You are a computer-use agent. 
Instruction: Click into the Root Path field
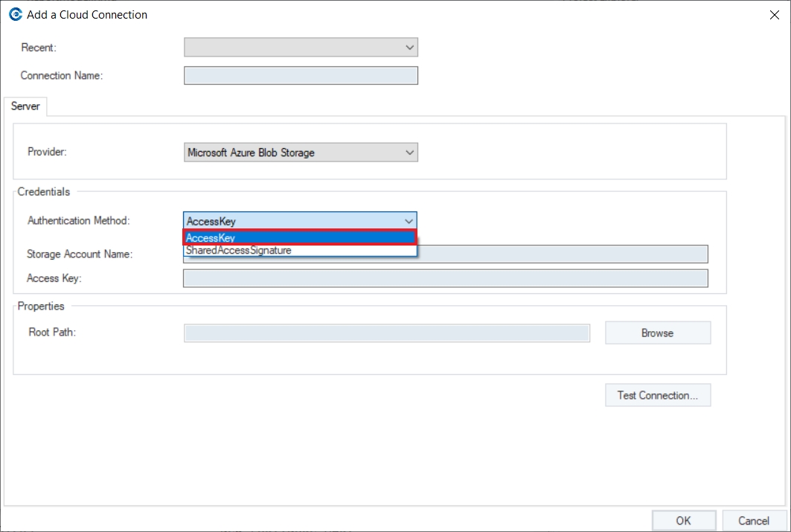pyautogui.click(x=387, y=333)
